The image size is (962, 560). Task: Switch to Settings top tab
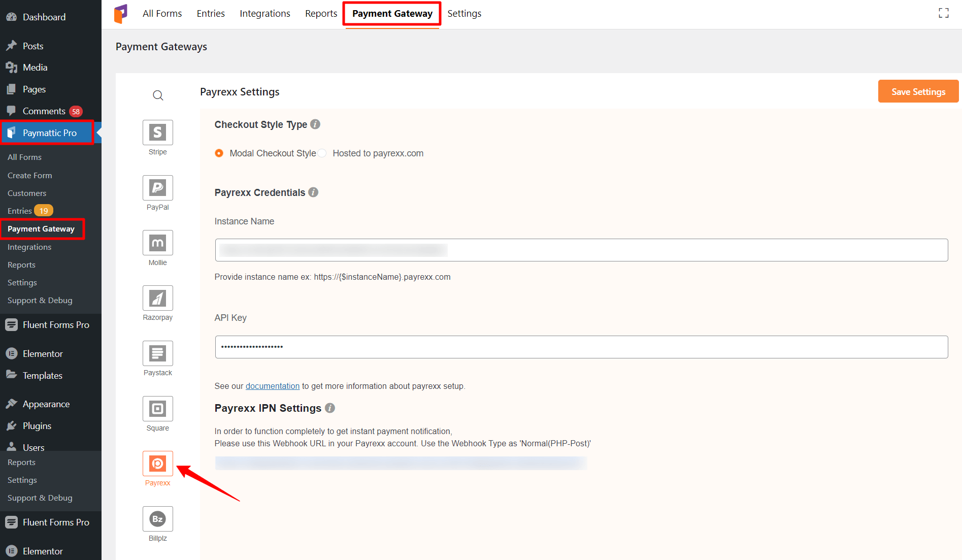pos(464,14)
